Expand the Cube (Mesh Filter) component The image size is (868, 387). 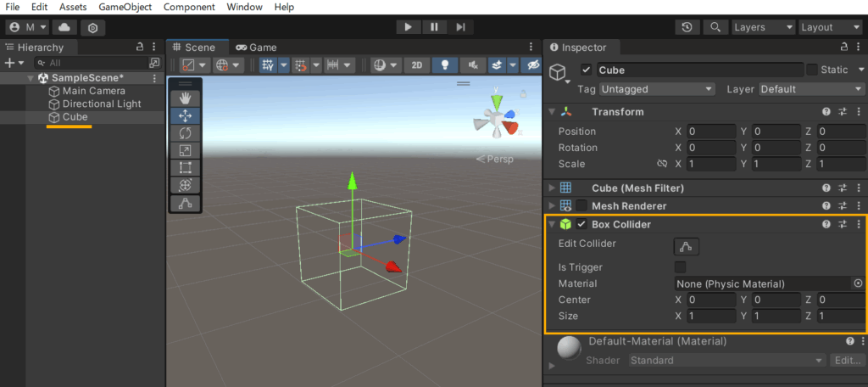coord(551,188)
